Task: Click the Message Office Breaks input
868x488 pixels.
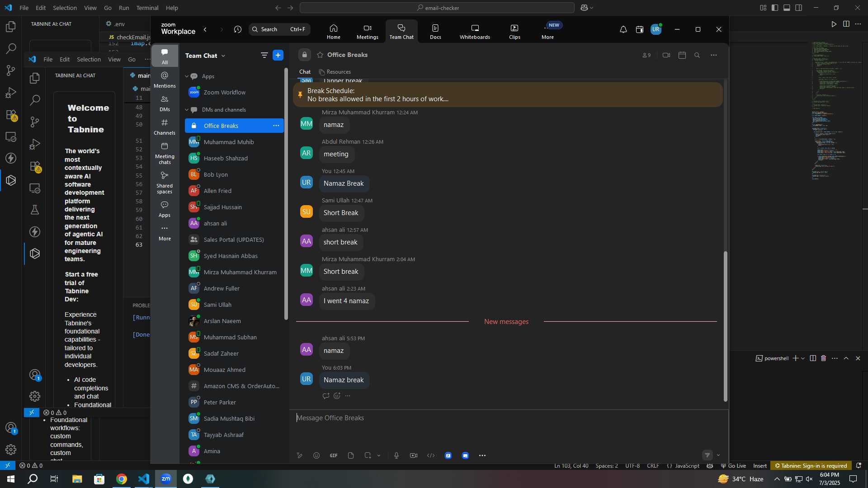Action: click(x=509, y=418)
